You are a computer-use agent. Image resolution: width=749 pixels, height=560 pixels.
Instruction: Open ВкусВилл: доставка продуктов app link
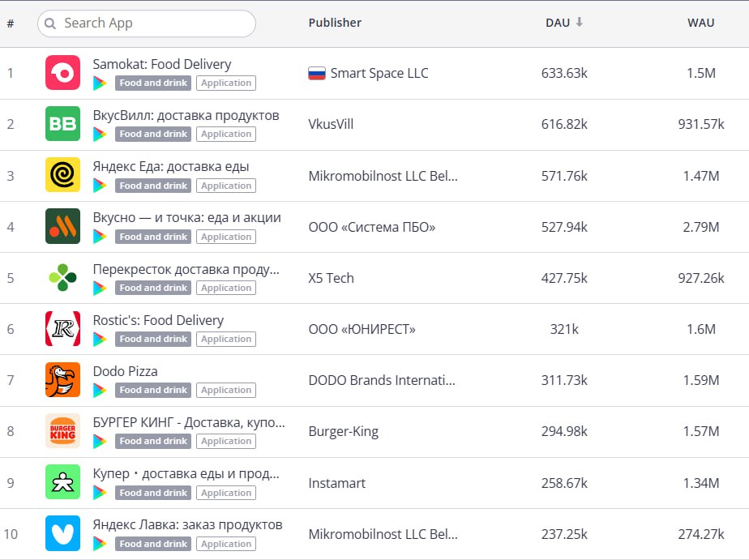click(186, 116)
